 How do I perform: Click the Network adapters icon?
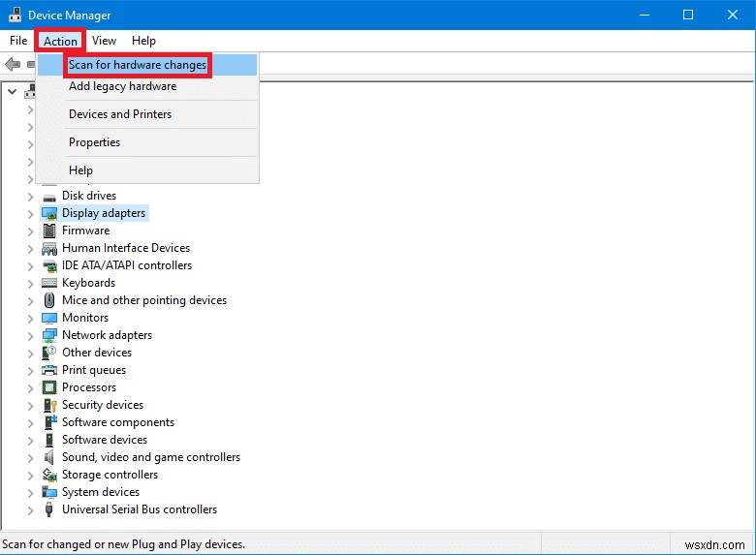[x=49, y=335]
